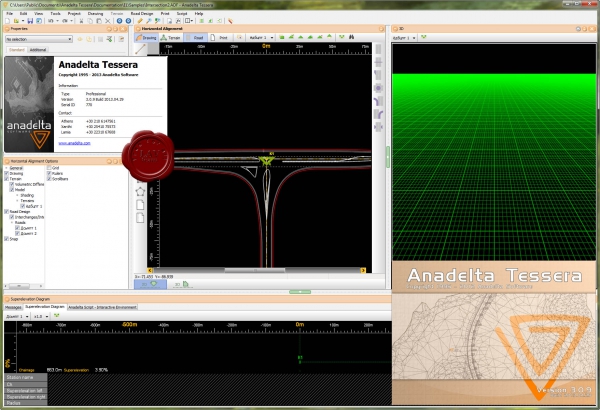Open the undo history dropdown arrow
This screenshot has width=600, height=410.
(x=57, y=21)
